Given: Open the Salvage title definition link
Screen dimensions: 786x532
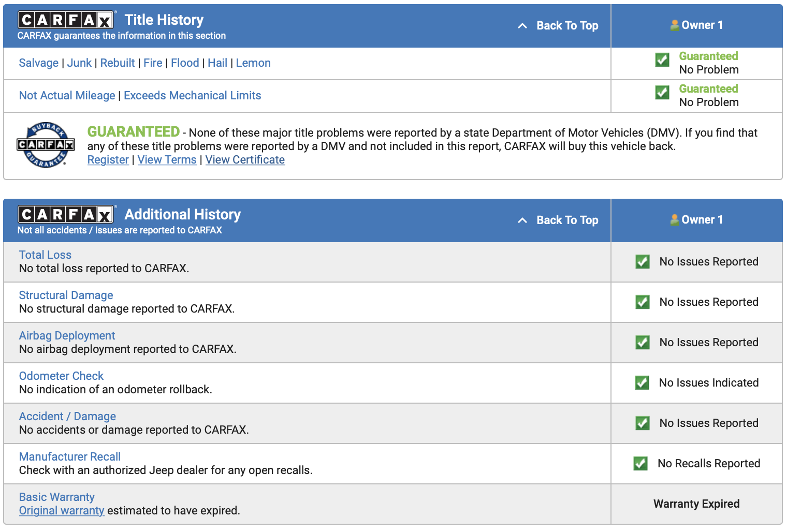Looking at the screenshot, I should [39, 63].
